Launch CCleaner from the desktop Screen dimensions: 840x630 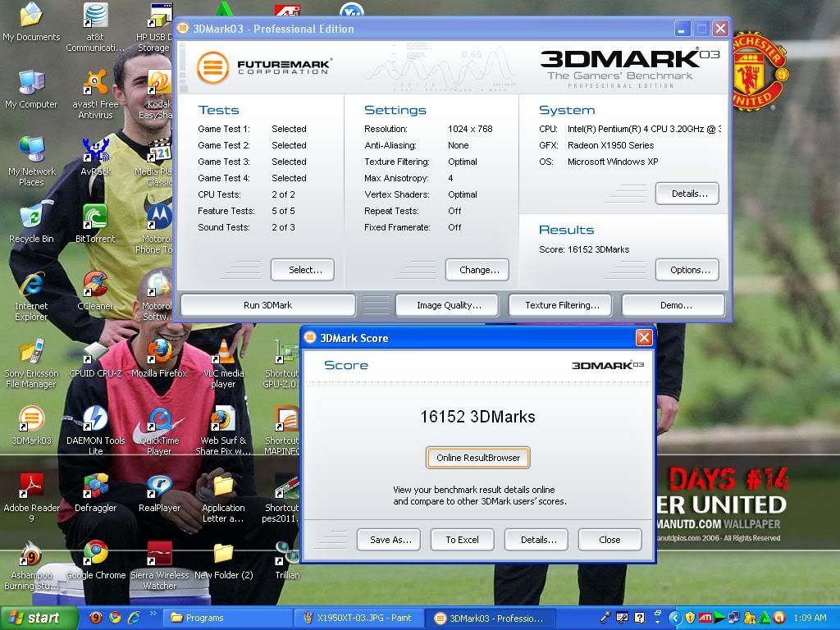[95, 292]
